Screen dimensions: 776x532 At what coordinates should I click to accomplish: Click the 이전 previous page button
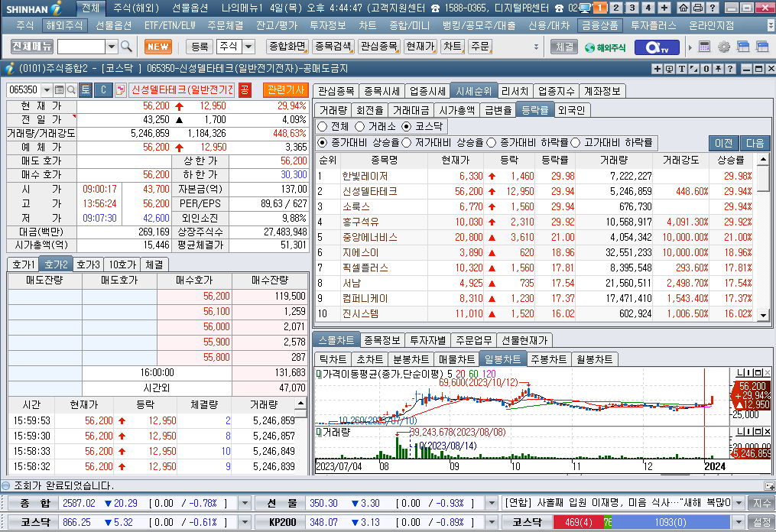723,143
